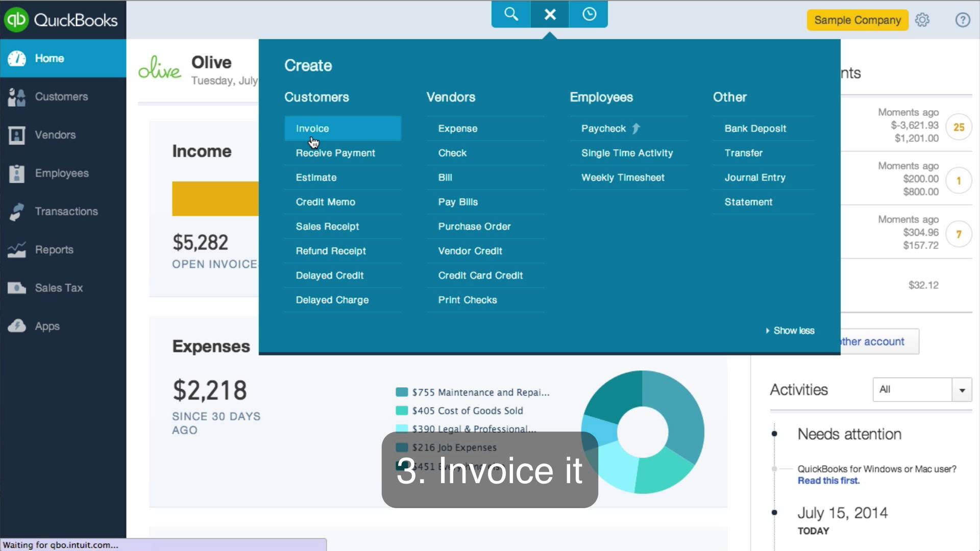Click the other account button
The image size is (980, 551).
(x=879, y=342)
